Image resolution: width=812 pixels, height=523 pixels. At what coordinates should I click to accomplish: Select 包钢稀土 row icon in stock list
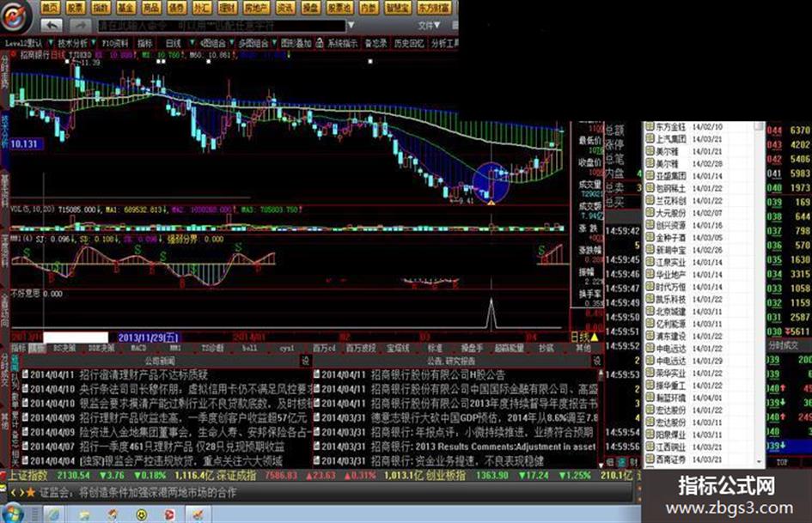pyautogui.click(x=650, y=188)
